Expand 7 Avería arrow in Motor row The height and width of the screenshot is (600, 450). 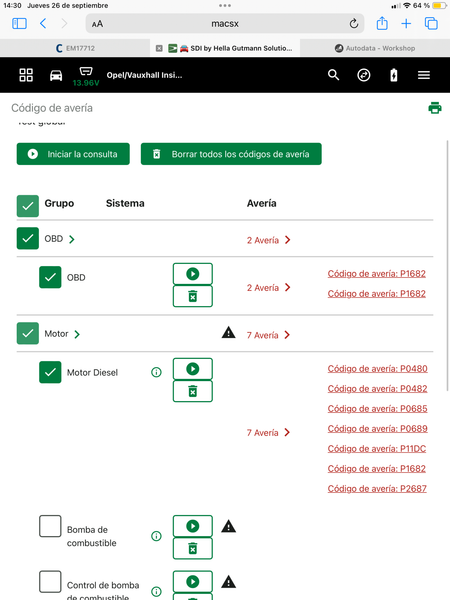click(287, 335)
